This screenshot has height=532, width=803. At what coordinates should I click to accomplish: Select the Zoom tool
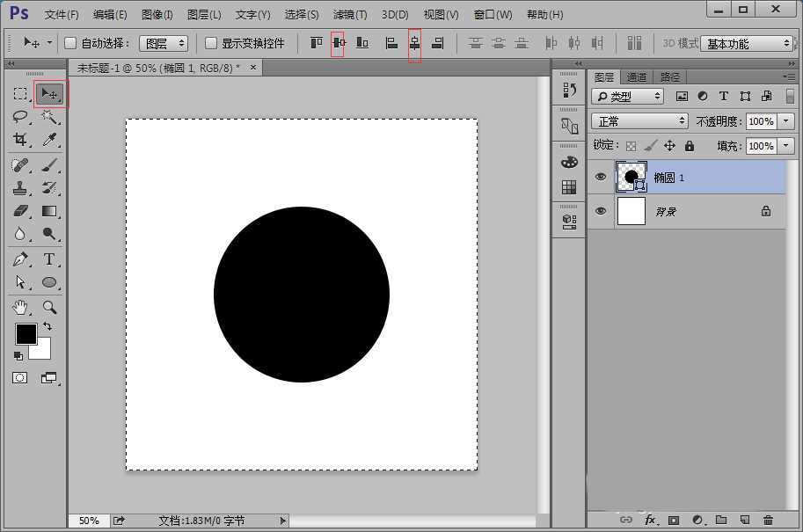click(49, 307)
